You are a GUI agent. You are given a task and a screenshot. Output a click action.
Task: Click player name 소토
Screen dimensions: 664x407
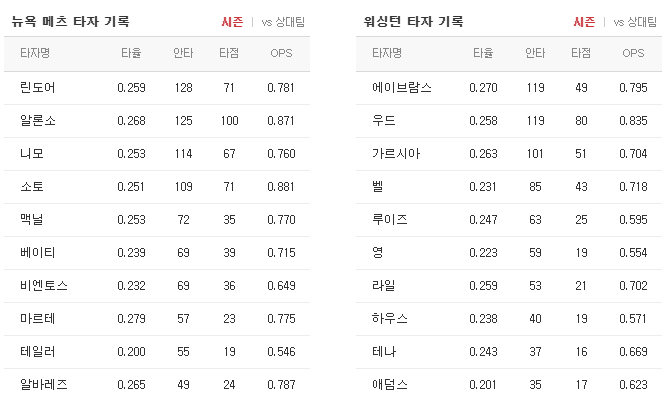[x=32, y=187]
